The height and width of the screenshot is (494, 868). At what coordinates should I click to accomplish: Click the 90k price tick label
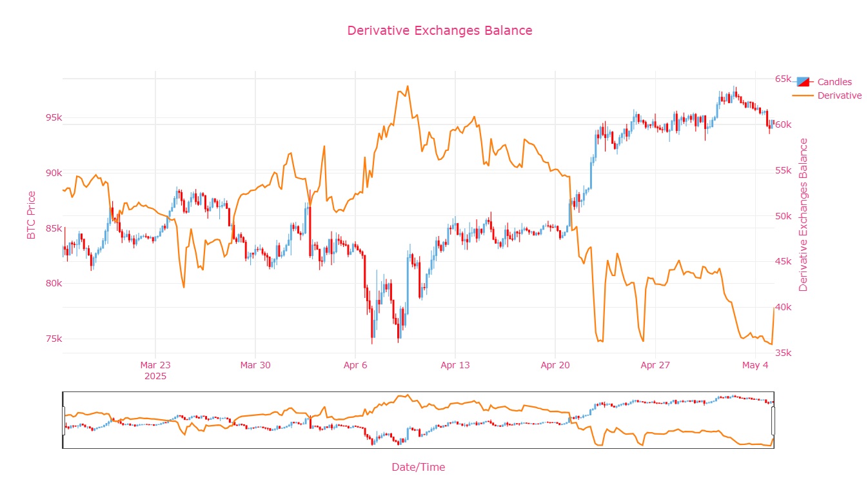click(54, 173)
